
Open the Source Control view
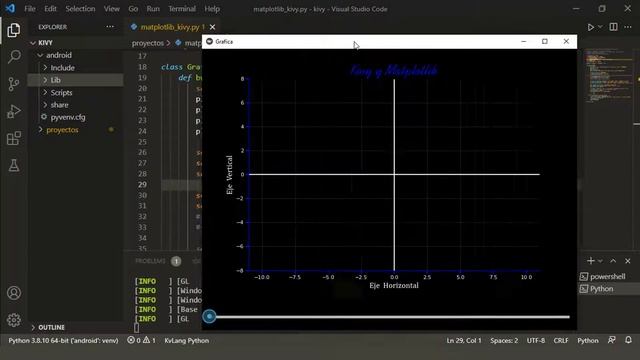[13, 84]
